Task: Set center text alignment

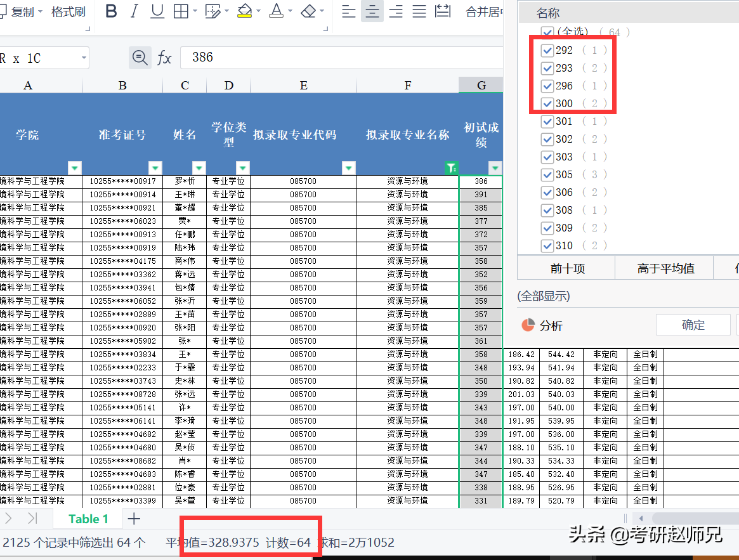Action: click(372, 11)
